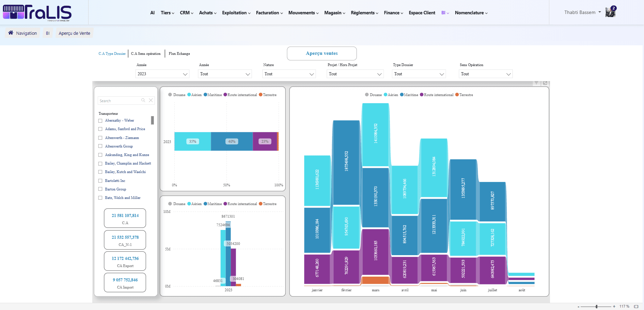The image size is (644, 310).
Task: Open the Exploitation menu
Action: coord(236,13)
